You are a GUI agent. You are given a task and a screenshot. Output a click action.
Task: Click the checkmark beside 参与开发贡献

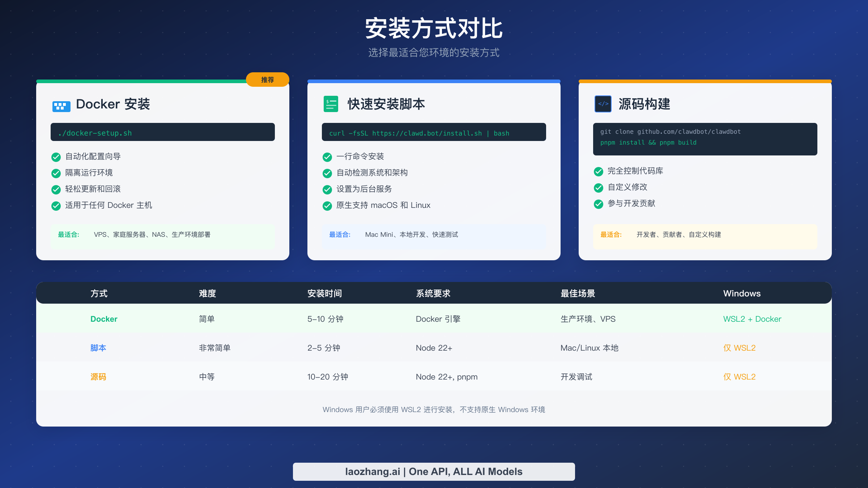pos(598,204)
